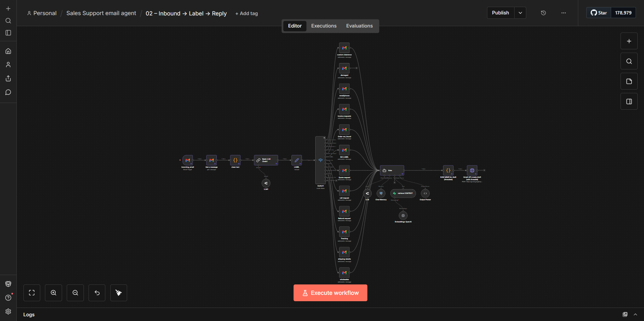Click the zoom-to-fit canvas icon
This screenshot has width=644, height=321.
pyautogui.click(x=32, y=292)
